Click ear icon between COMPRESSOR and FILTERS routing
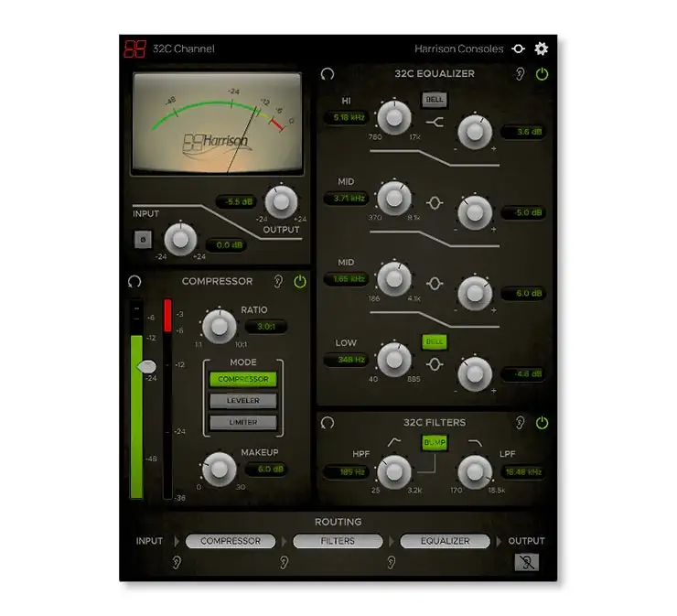Viewport: 677px width, 616px height. [284, 562]
